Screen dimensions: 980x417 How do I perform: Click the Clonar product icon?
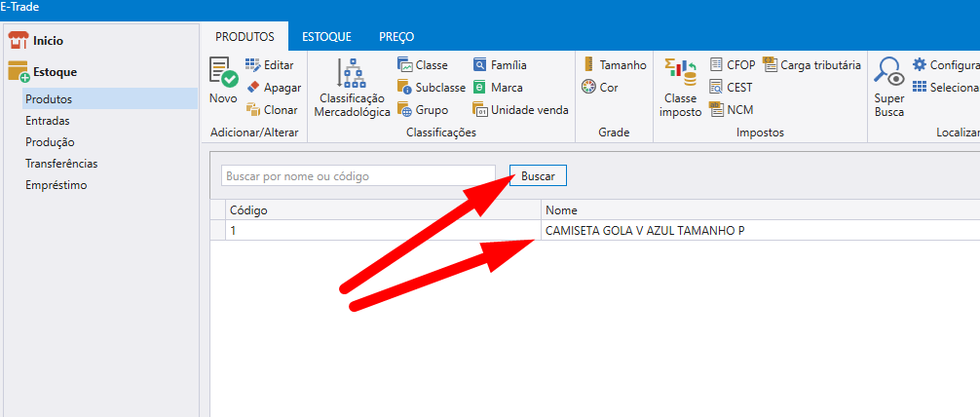pos(253,110)
